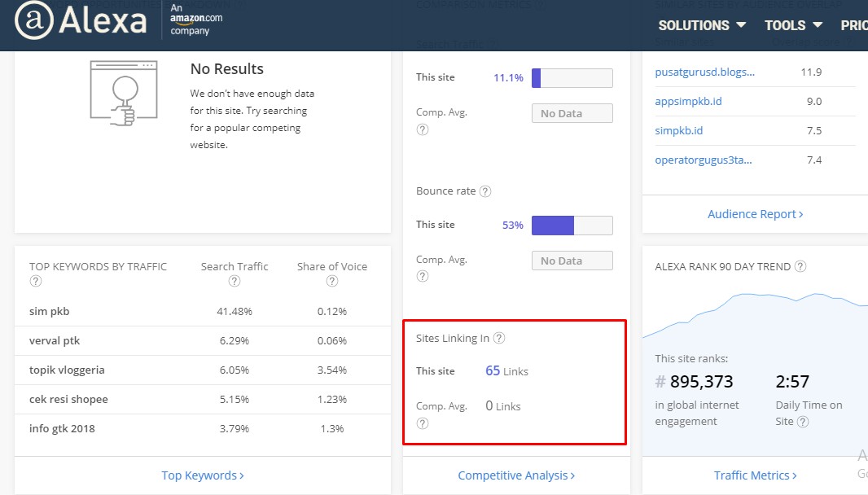Image resolution: width=868 pixels, height=495 pixels.
Task: Click the 'Bounce rate' label
Action: pyautogui.click(x=445, y=191)
